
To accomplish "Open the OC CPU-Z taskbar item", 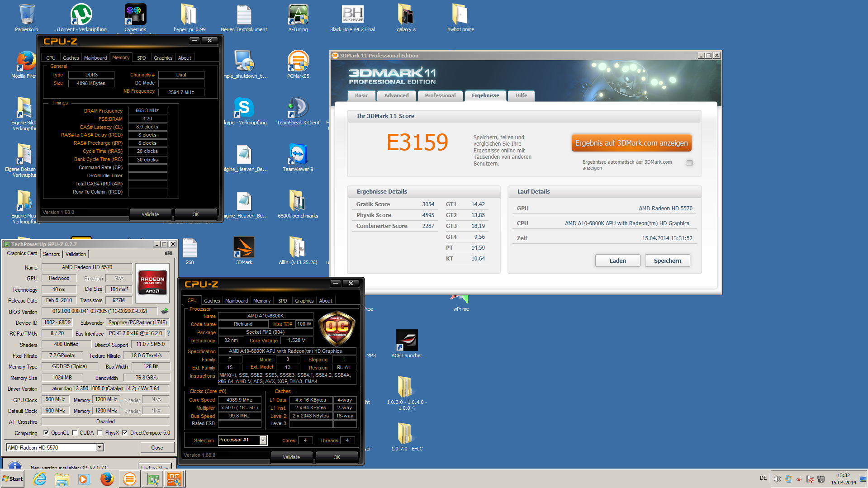I will [174, 479].
